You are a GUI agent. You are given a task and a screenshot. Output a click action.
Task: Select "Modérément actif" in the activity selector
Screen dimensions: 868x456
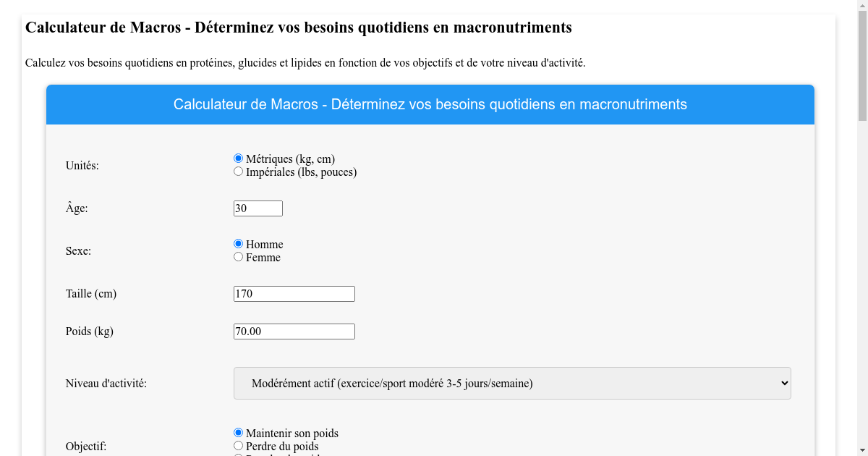pos(511,383)
